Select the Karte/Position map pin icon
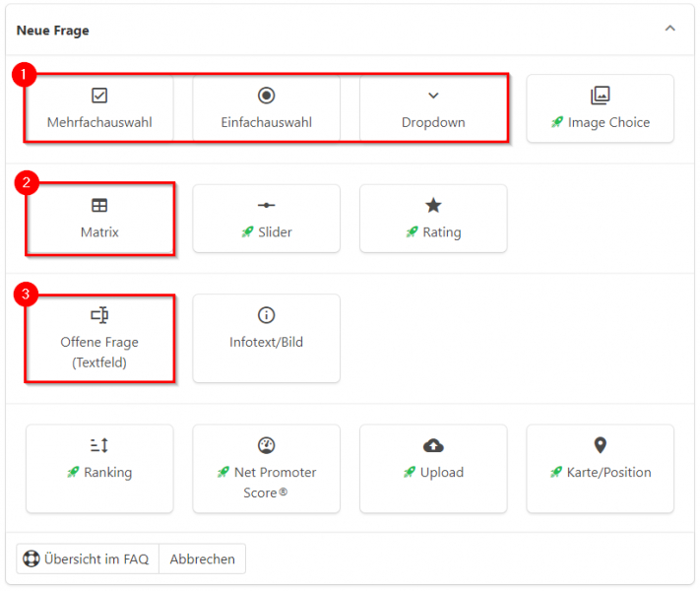Screen dimensions: 700x591 coord(600,445)
